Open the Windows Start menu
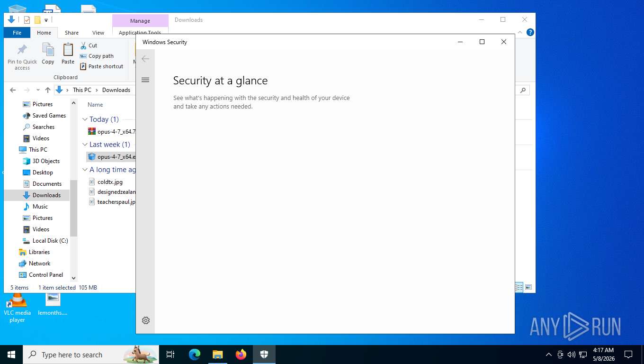 click(x=11, y=355)
